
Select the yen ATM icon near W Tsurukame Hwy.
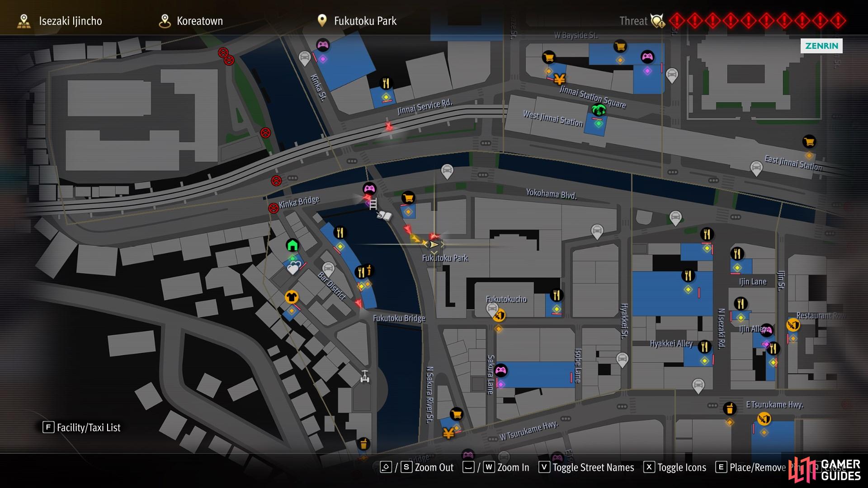point(448,434)
